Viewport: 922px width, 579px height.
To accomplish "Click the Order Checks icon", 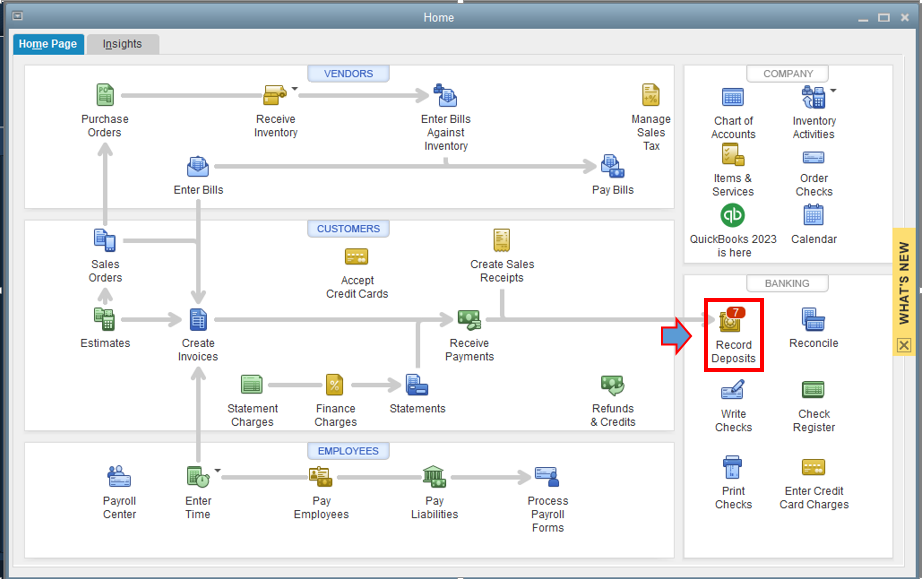I will pyautogui.click(x=814, y=157).
